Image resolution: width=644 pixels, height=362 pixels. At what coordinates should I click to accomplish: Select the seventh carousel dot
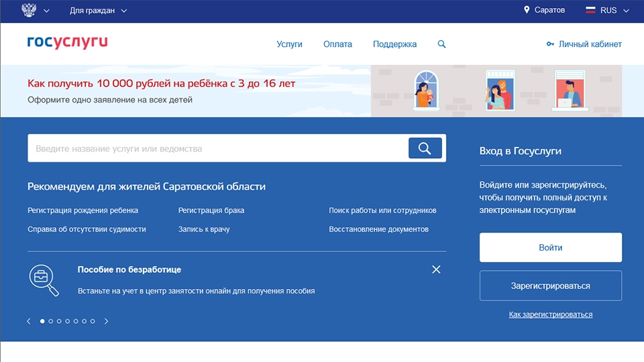pyautogui.click(x=93, y=321)
